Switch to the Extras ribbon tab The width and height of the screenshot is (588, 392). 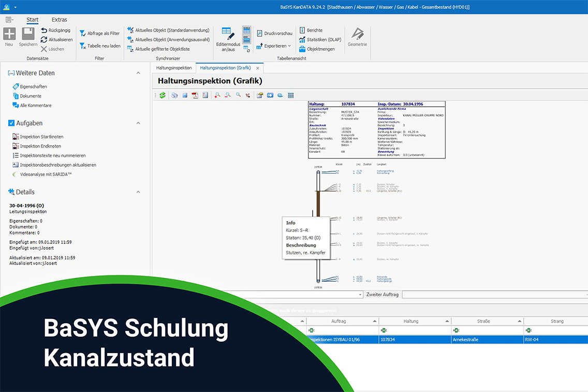pyautogui.click(x=59, y=20)
